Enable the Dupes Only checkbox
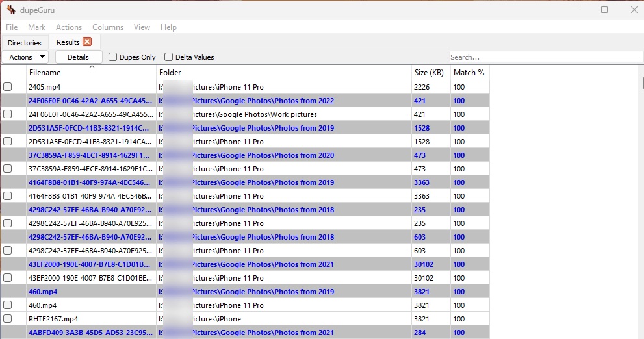The width and height of the screenshot is (644, 339). pos(112,57)
